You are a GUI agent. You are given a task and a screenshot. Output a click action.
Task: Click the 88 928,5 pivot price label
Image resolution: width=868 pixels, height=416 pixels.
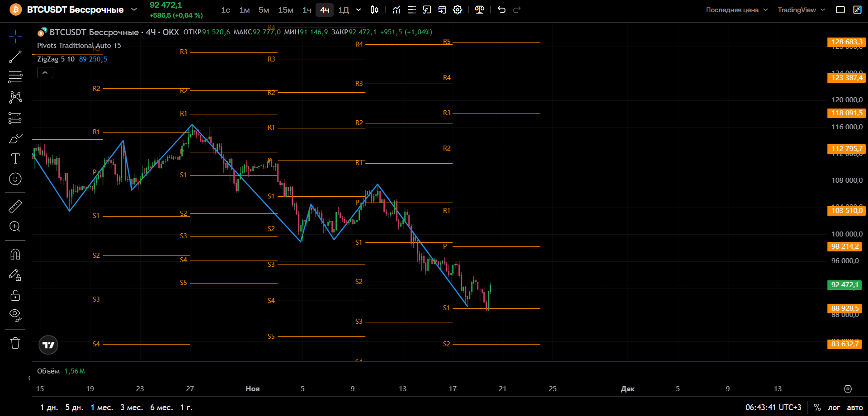point(844,308)
